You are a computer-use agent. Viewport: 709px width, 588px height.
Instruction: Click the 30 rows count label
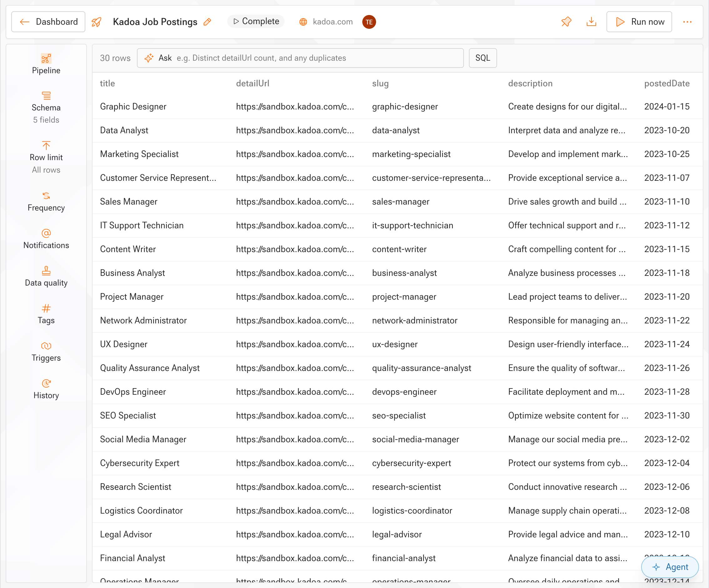pyautogui.click(x=115, y=58)
